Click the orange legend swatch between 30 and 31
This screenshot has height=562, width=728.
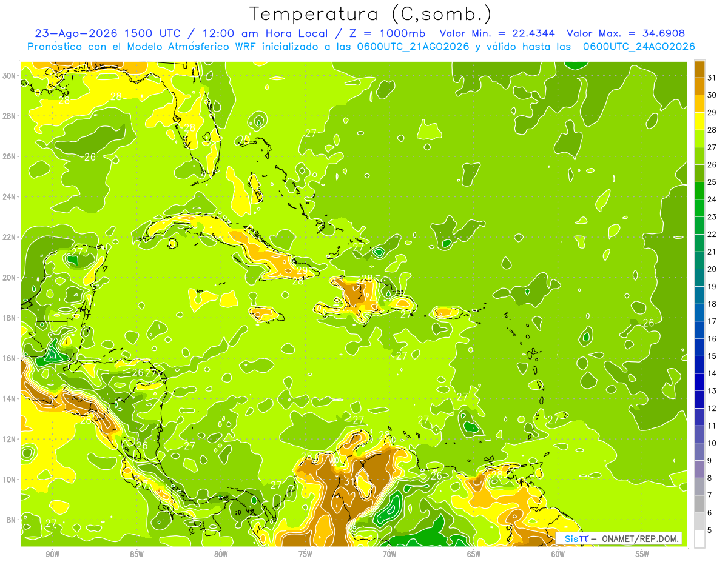700,86
